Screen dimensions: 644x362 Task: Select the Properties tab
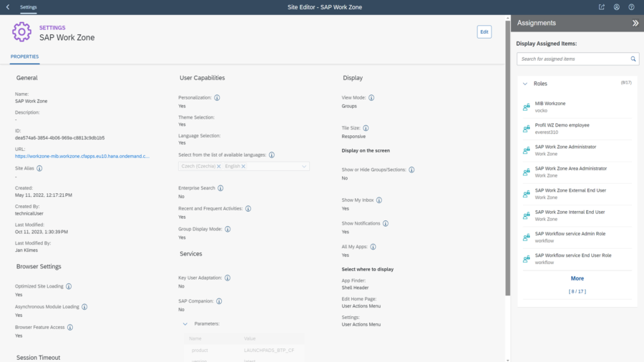point(24,57)
